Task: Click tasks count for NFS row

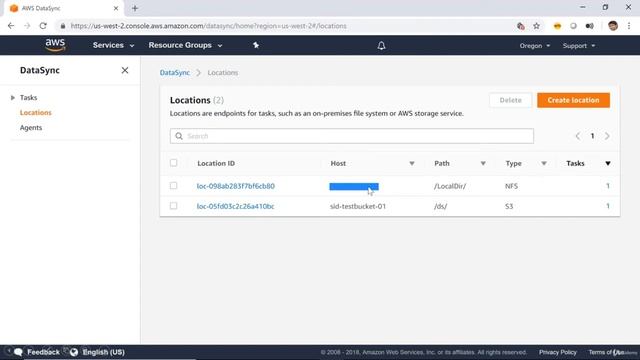Action: (608, 186)
